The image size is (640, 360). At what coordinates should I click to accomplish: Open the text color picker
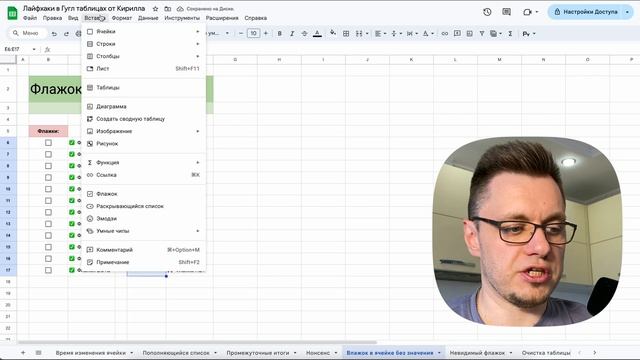(317, 33)
